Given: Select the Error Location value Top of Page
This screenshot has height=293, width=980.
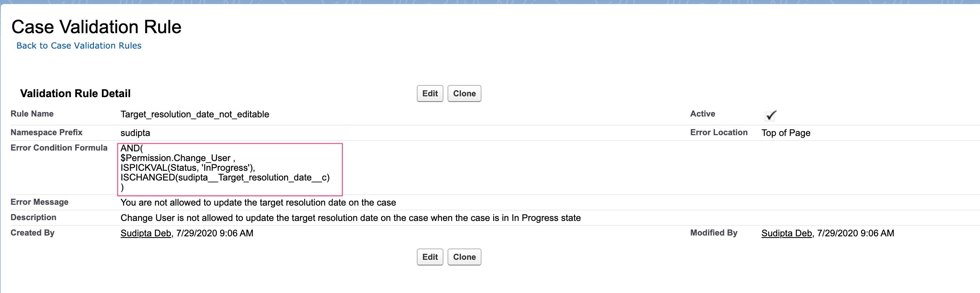Looking at the screenshot, I should [785, 133].
